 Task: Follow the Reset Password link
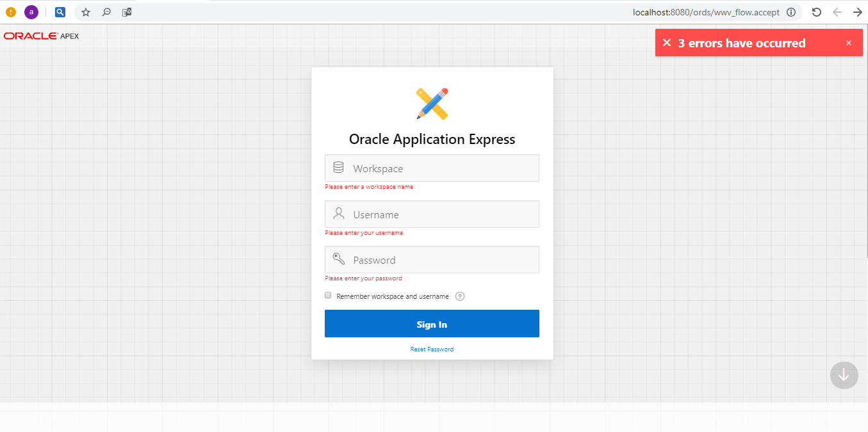pos(432,349)
